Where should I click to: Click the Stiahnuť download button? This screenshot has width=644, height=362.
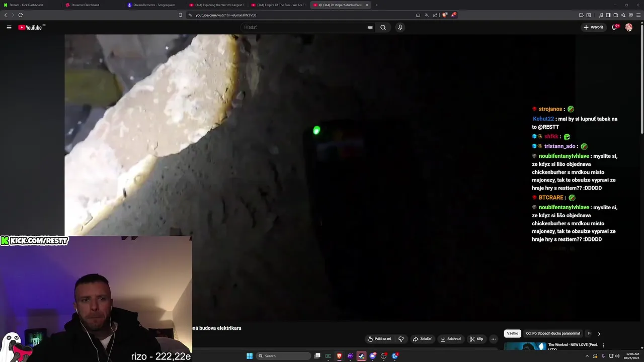(450, 339)
